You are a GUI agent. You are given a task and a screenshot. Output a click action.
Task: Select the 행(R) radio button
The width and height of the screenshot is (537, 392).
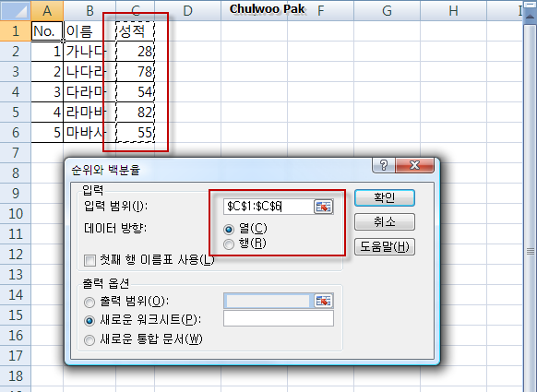tap(229, 244)
